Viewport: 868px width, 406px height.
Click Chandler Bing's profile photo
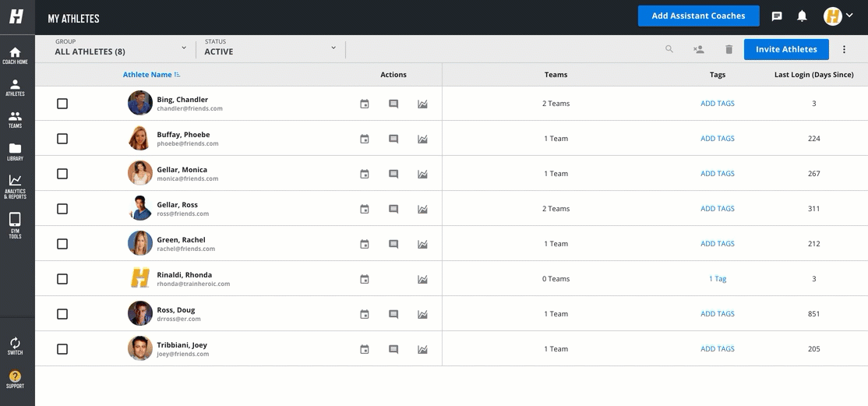coord(140,103)
